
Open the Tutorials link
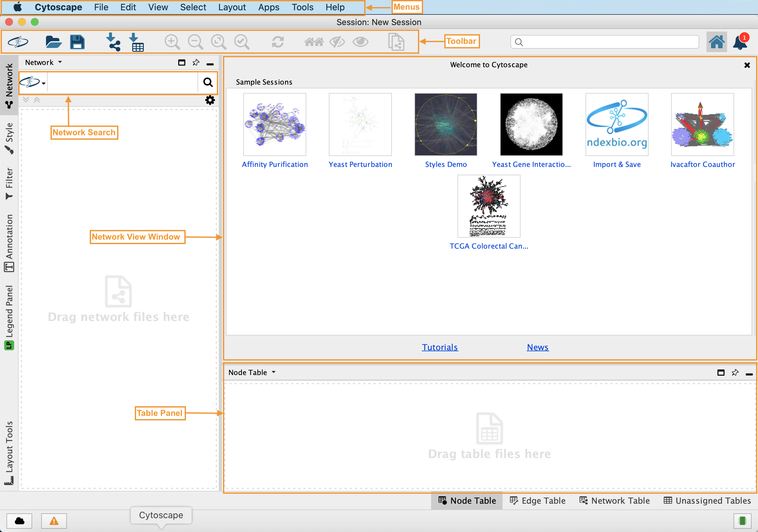(440, 347)
